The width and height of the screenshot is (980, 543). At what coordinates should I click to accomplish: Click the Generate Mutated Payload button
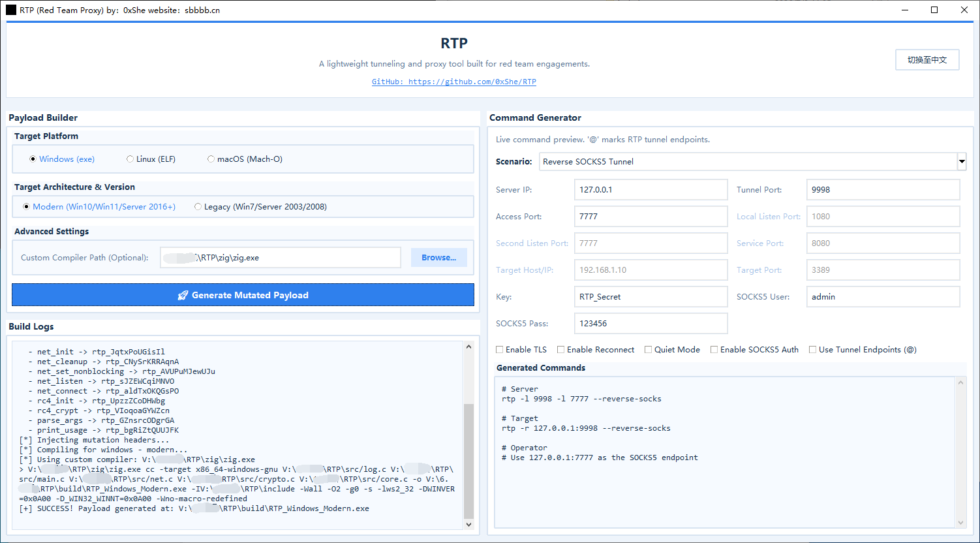(x=243, y=295)
